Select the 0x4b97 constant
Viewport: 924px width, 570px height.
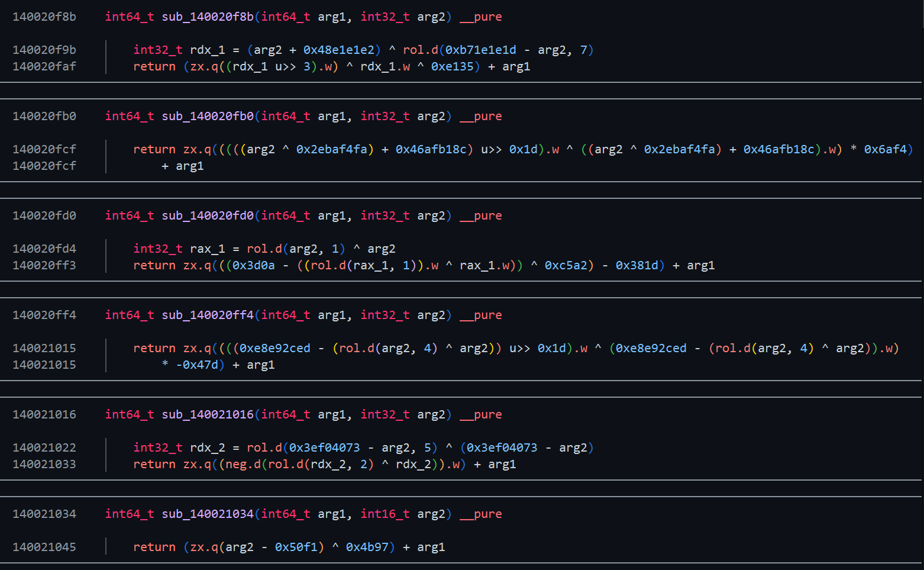367,547
